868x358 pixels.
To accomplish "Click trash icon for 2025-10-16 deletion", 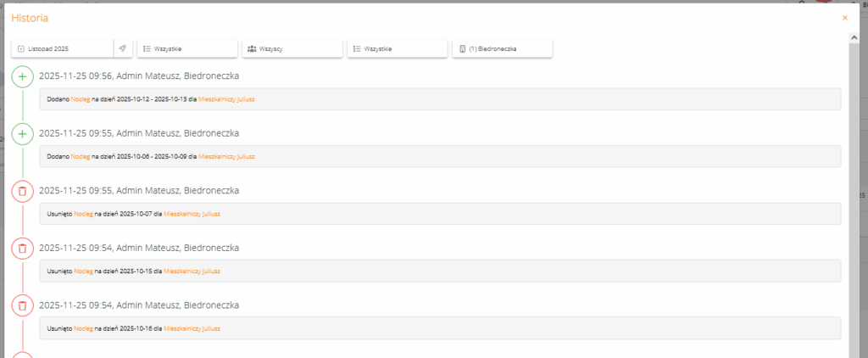I will [x=23, y=305].
